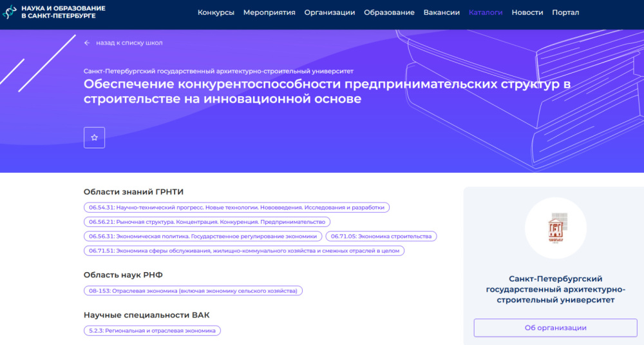The height and width of the screenshot is (345, 644).
Task: Click tag 06.56.31 Экономическая политика
Action: pos(202,236)
